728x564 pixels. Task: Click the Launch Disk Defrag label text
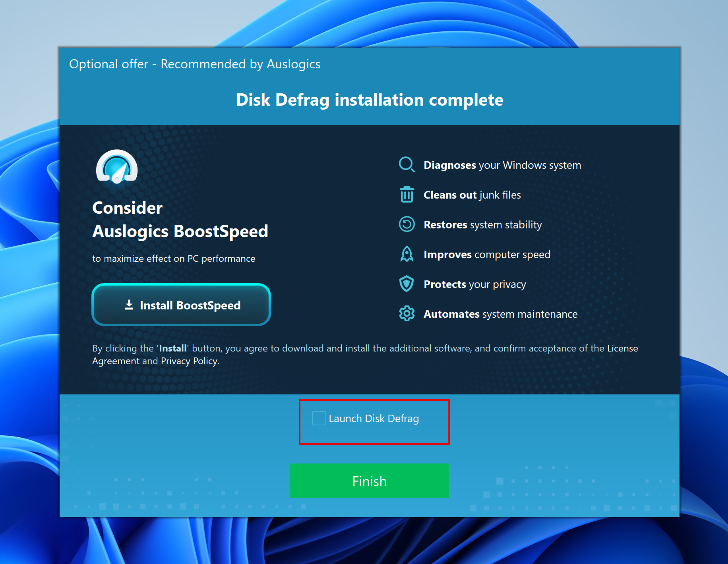(x=374, y=419)
